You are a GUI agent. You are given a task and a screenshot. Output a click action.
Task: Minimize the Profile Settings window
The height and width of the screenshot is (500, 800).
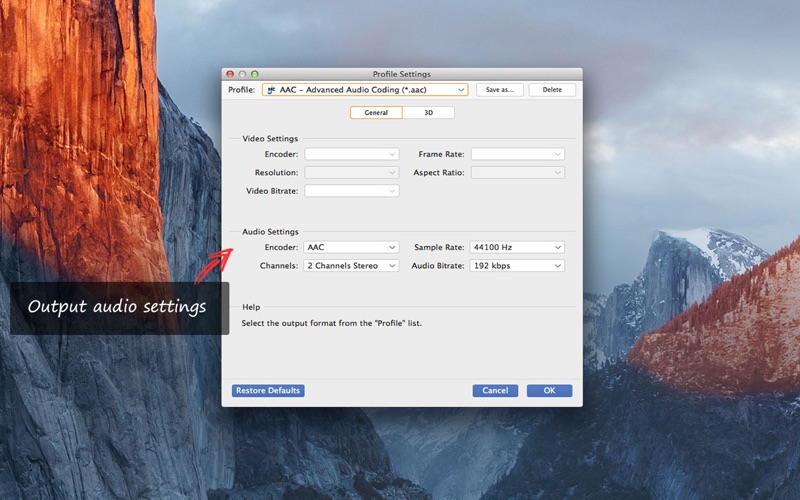(x=242, y=74)
